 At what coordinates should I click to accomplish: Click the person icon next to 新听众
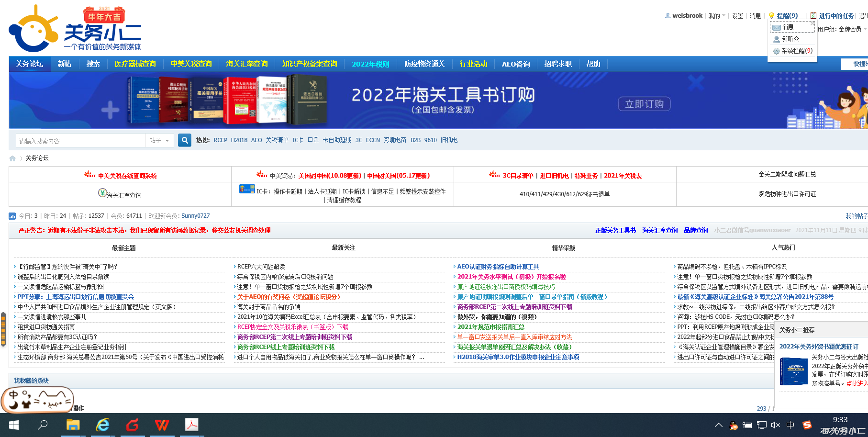(x=777, y=39)
